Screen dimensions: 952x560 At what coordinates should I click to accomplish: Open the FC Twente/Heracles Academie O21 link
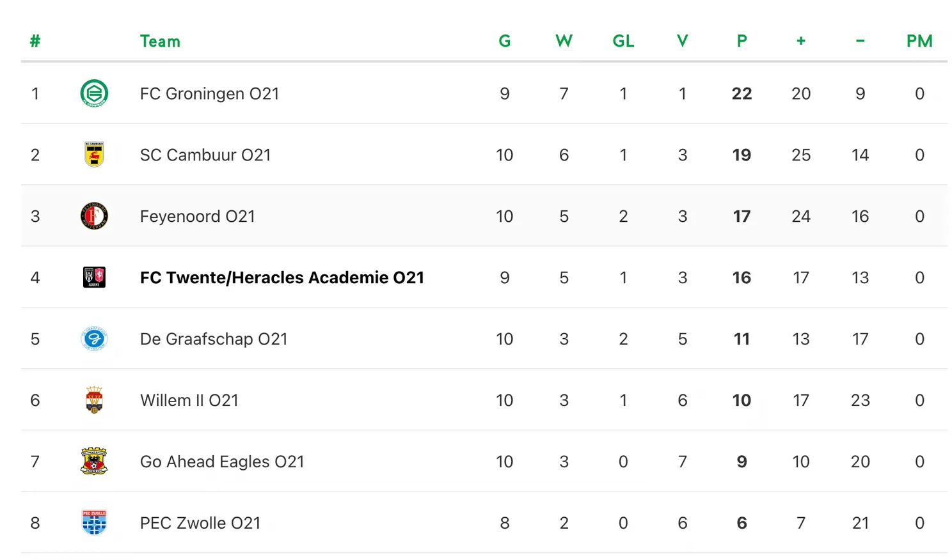click(x=282, y=277)
